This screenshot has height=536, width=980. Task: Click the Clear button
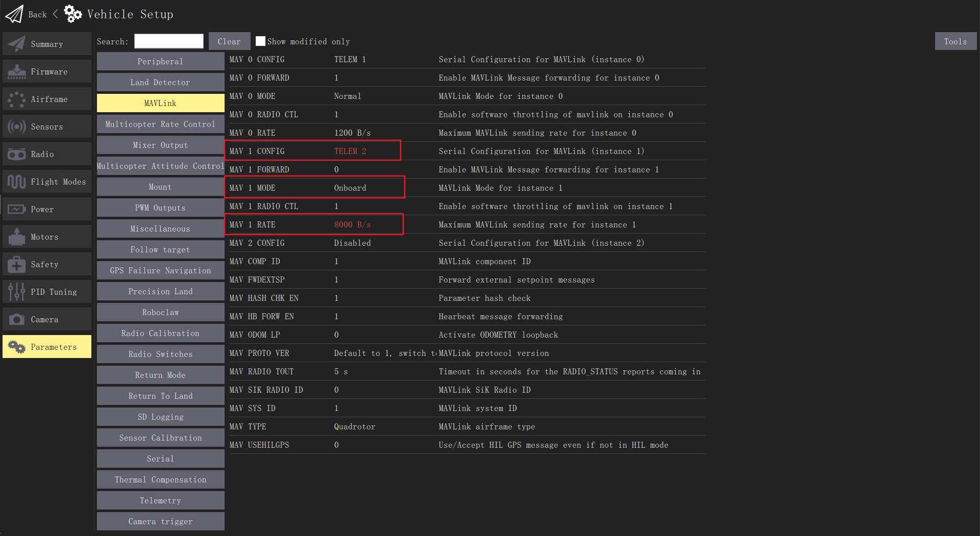tap(229, 41)
